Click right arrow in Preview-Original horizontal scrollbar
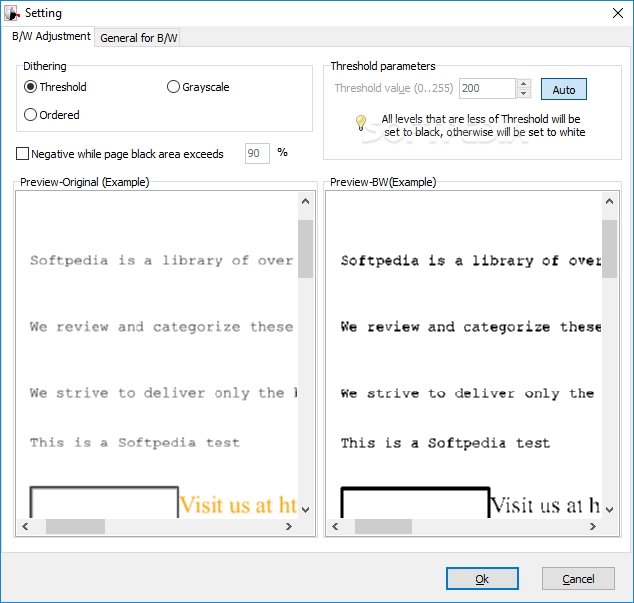634x603 pixels. click(289, 526)
